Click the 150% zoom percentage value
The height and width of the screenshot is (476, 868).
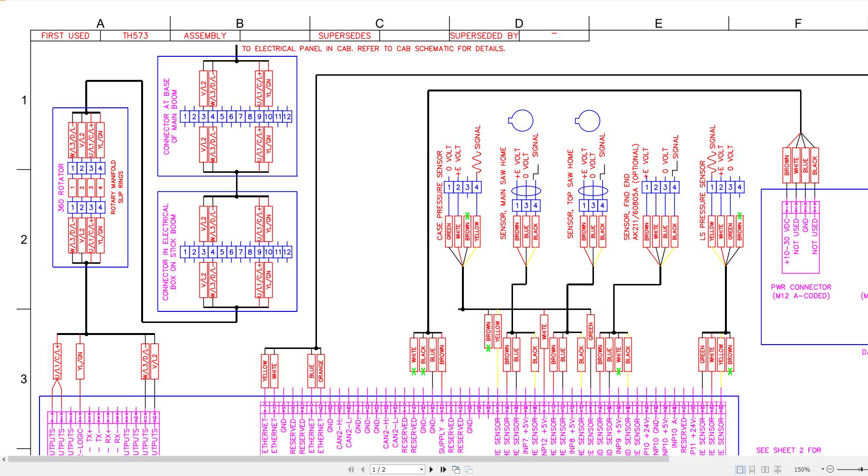point(802,469)
